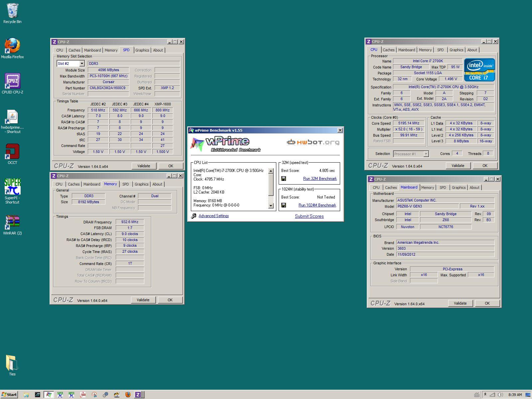532x399 pixels.
Task: Open the Start menu
Action: [x=9, y=395]
